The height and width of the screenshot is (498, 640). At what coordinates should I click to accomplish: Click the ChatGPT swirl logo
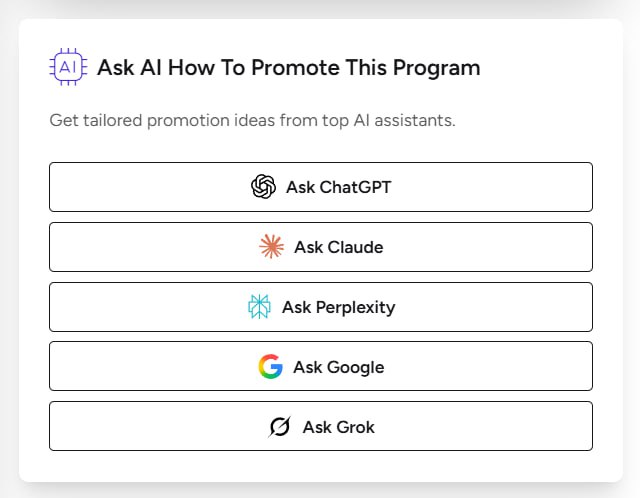point(263,187)
